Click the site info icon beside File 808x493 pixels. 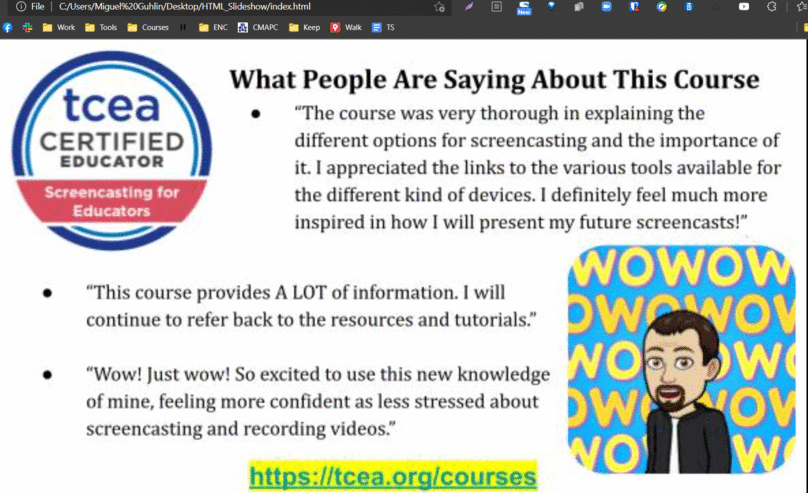[x=21, y=7]
